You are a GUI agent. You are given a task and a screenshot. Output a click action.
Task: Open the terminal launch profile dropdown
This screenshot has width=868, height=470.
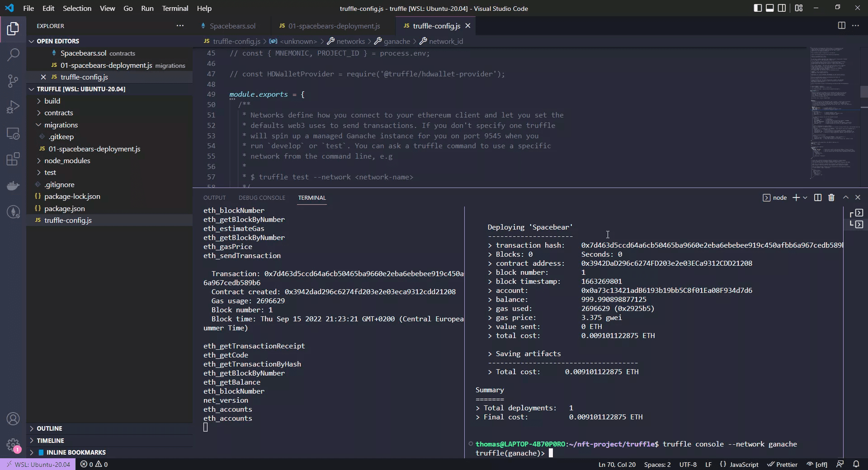click(805, 197)
